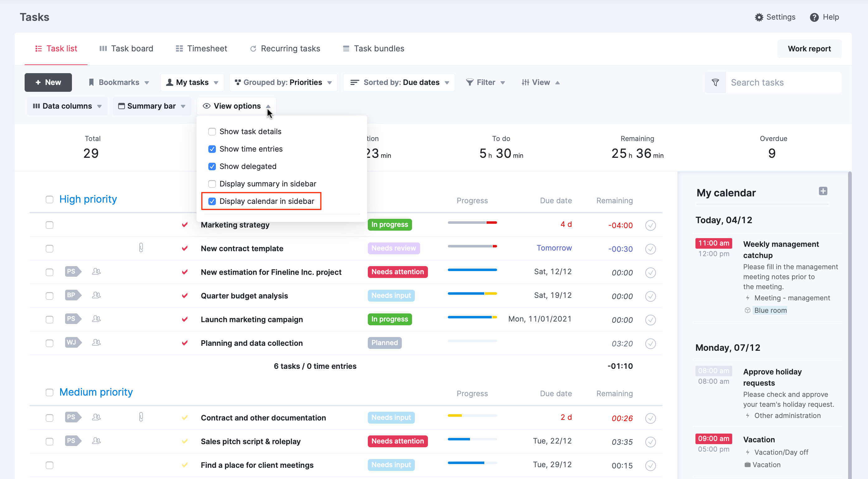Open the My tasks dropdown
The height and width of the screenshot is (479, 868).
tap(192, 82)
